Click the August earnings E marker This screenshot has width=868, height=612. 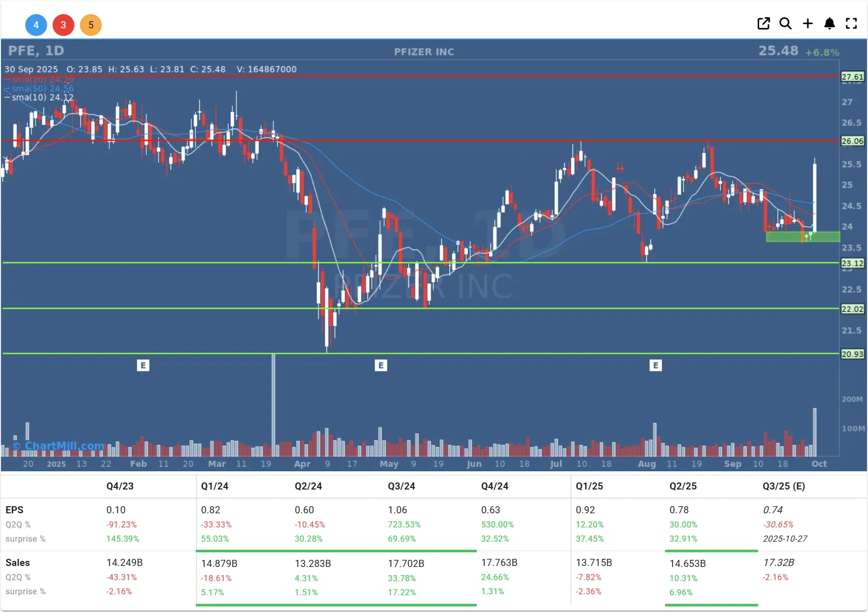tap(655, 365)
